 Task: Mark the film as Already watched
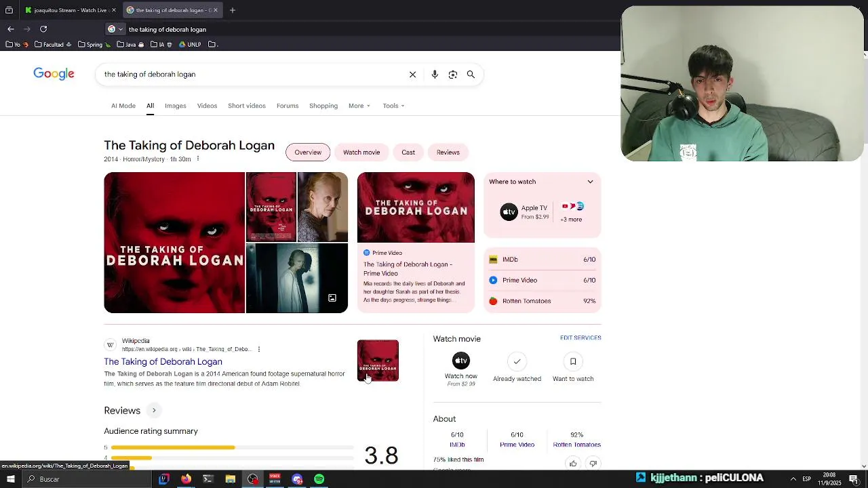click(517, 361)
